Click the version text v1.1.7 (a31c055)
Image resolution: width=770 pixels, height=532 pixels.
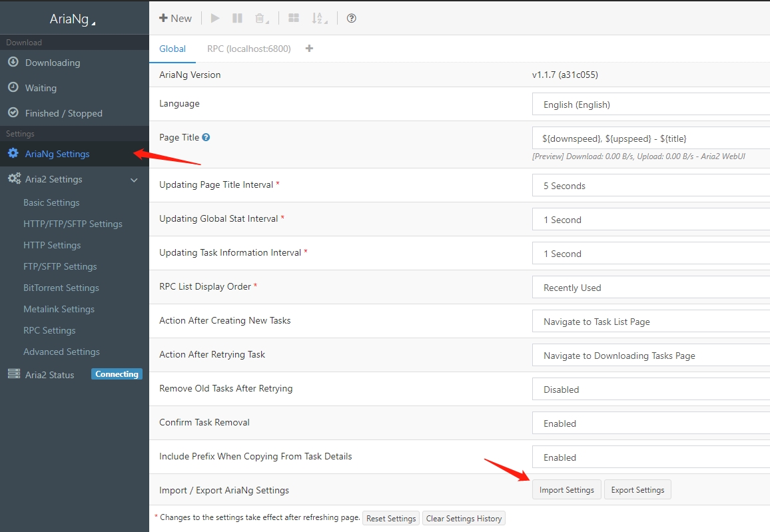click(565, 75)
